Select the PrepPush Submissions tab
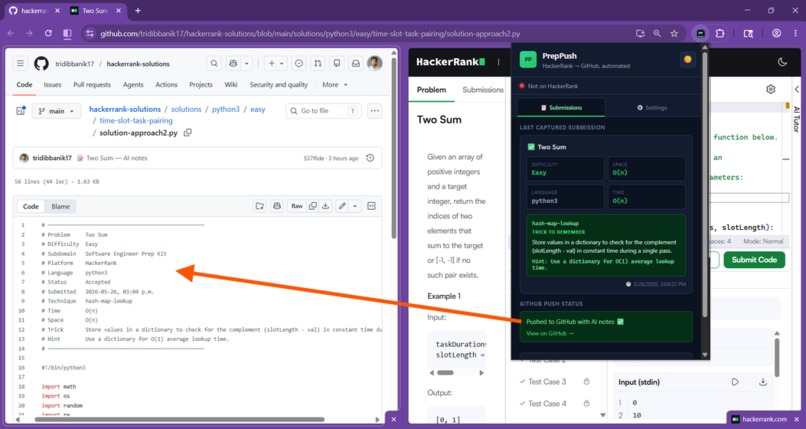Viewport: 806px width, 429px height. 561,108
